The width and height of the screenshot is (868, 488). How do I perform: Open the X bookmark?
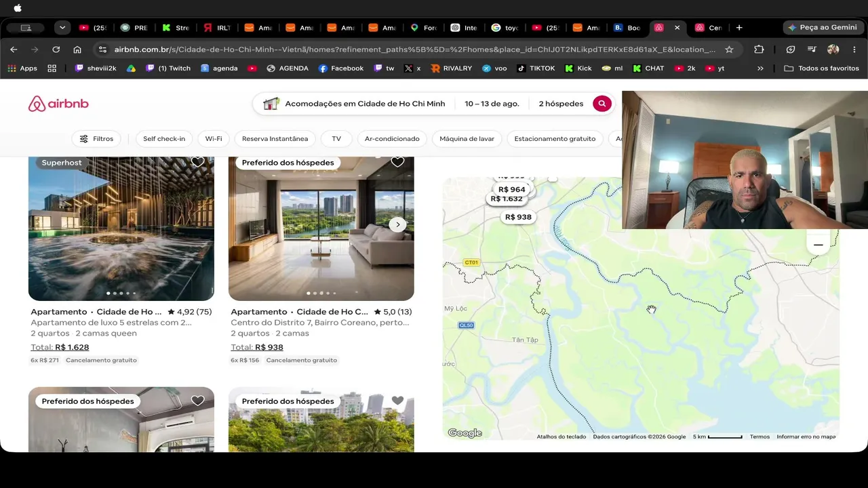tap(412, 68)
